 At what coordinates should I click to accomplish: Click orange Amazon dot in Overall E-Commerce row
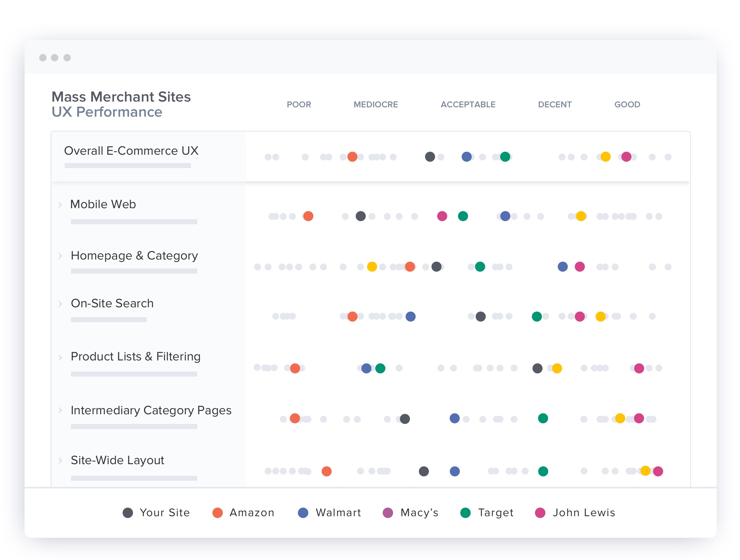coord(352,157)
